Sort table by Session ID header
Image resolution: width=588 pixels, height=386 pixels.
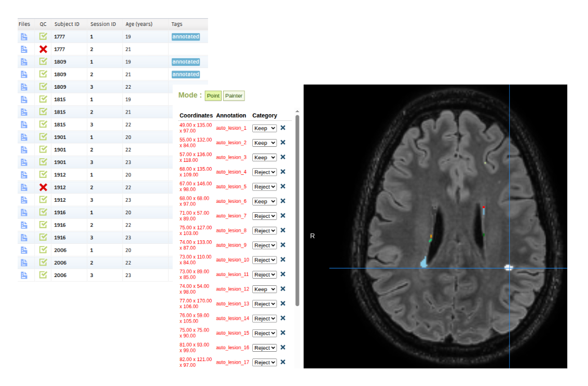coord(103,24)
